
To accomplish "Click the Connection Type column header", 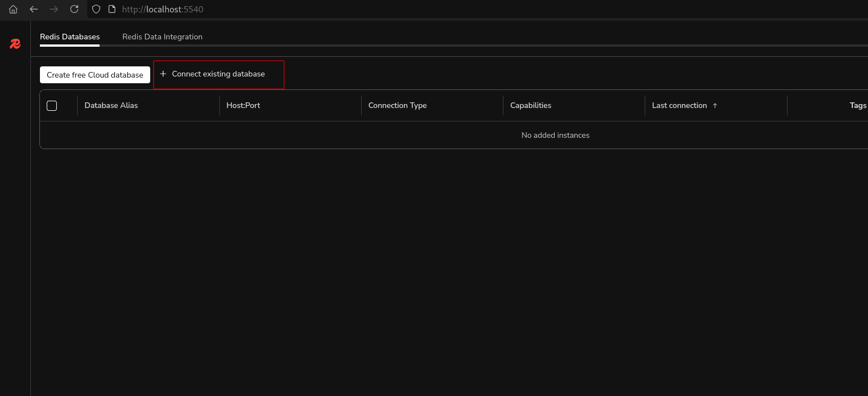I will [x=397, y=105].
